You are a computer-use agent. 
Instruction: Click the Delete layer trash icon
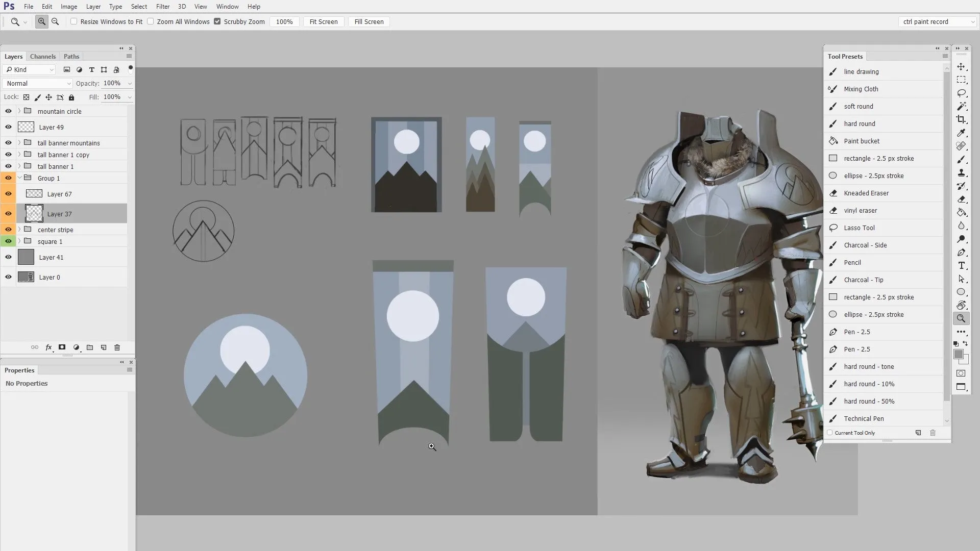(x=117, y=347)
